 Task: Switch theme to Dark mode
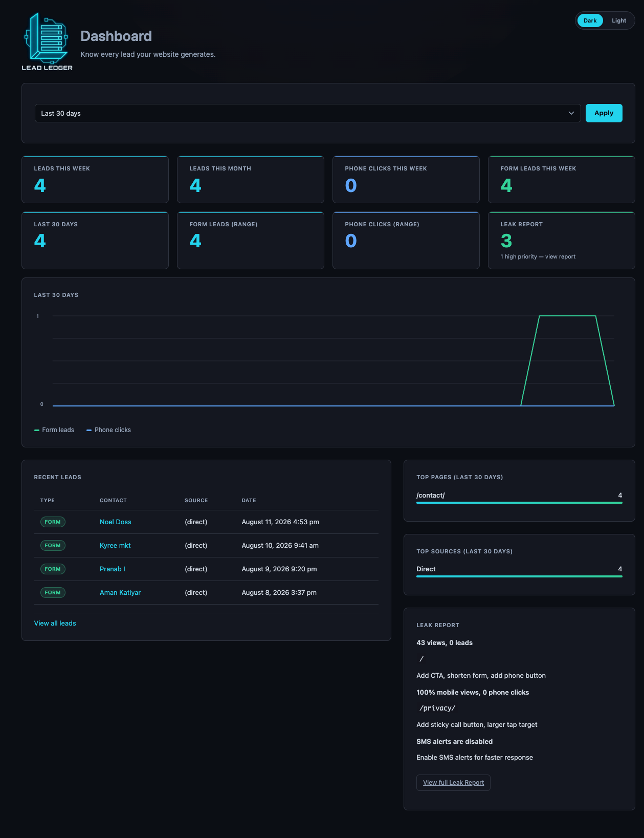[590, 20]
